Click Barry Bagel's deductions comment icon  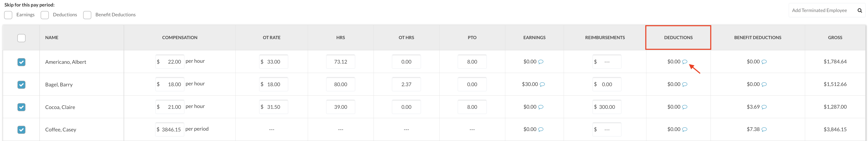point(684,85)
